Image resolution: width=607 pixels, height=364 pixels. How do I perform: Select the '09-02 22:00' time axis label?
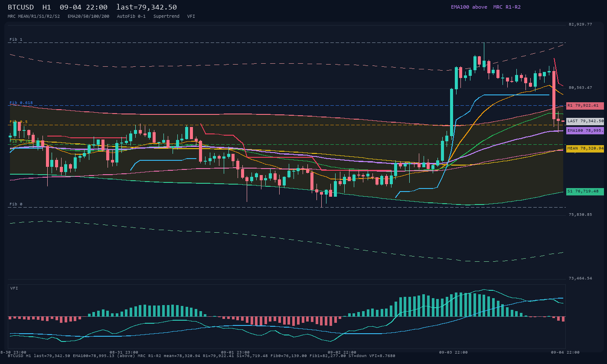[x=342, y=352]
